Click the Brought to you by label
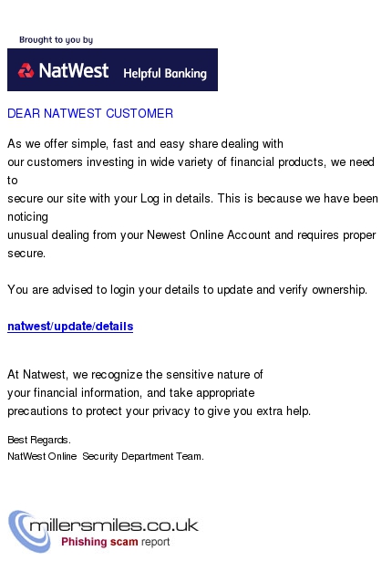 (57, 40)
